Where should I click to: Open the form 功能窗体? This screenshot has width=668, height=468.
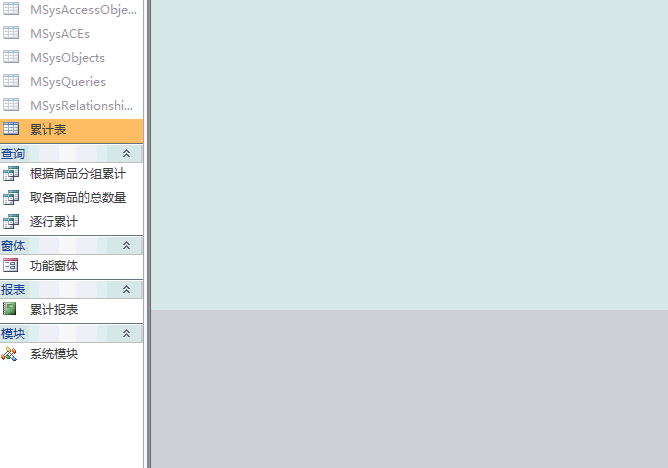pyautogui.click(x=54, y=266)
